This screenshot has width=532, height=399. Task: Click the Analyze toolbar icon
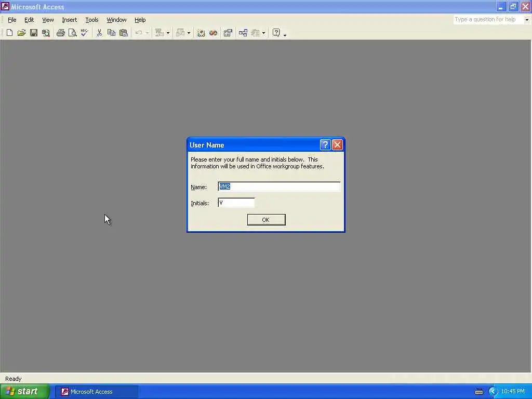click(180, 33)
